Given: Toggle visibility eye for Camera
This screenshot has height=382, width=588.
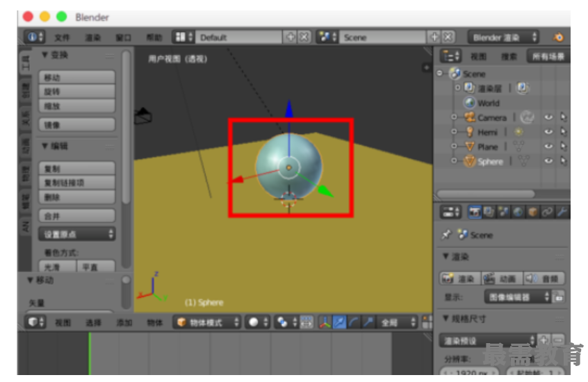Looking at the screenshot, I should (548, 117).
